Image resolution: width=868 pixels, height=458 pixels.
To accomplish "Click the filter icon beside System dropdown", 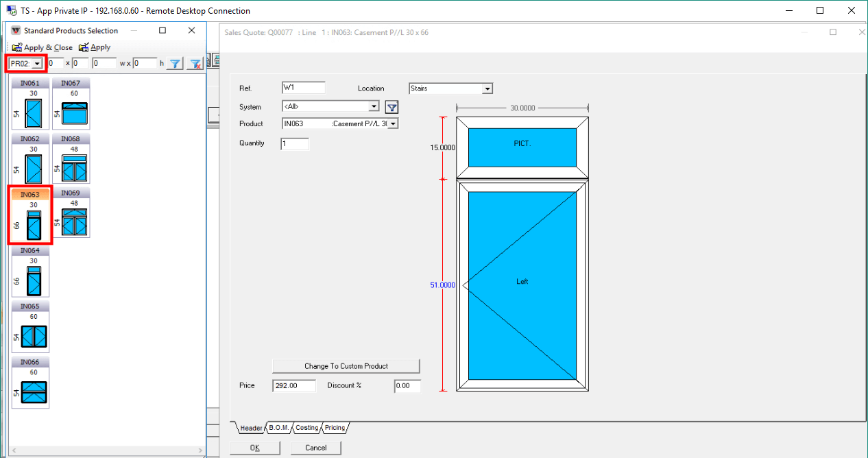I will pyautogui.click(x=391, y=107).
